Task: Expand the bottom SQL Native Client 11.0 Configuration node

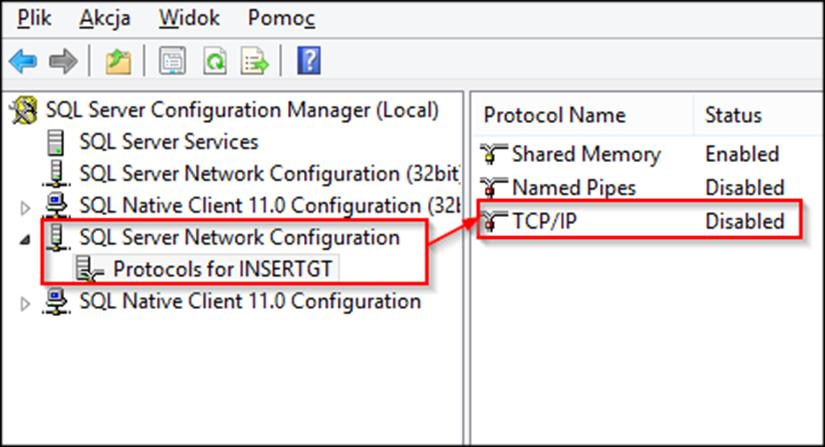Action: pyautogui.click(x=25, y=303)
